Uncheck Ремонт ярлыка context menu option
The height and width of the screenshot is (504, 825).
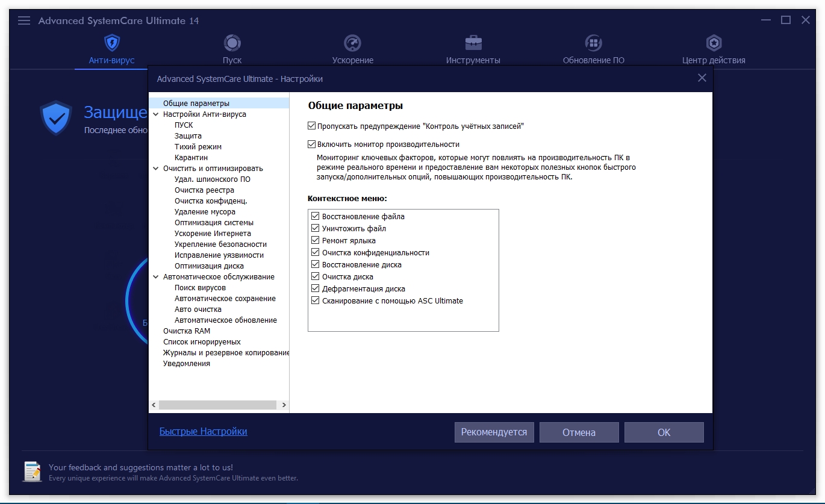coord(315,240)
